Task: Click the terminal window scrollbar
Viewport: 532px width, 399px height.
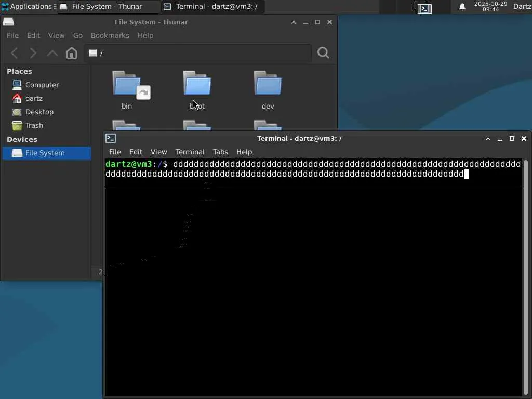Action: point(526,276)
